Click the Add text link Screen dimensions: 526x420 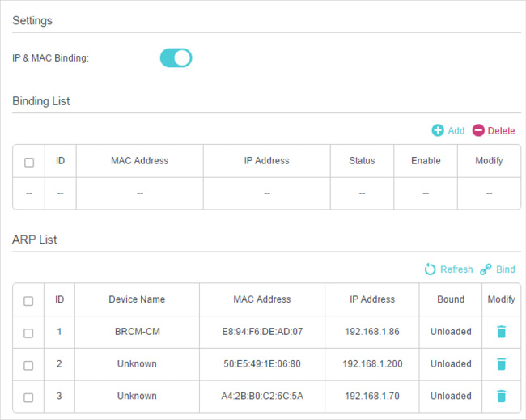click(456, 130)
